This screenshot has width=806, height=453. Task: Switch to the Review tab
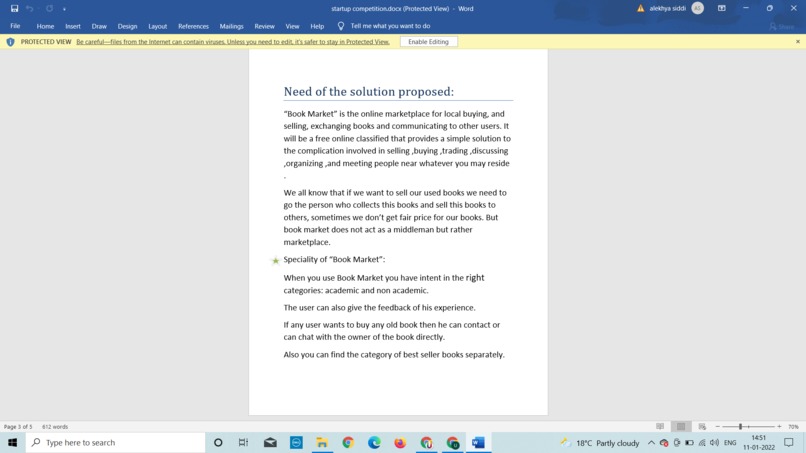click(264, 26)
